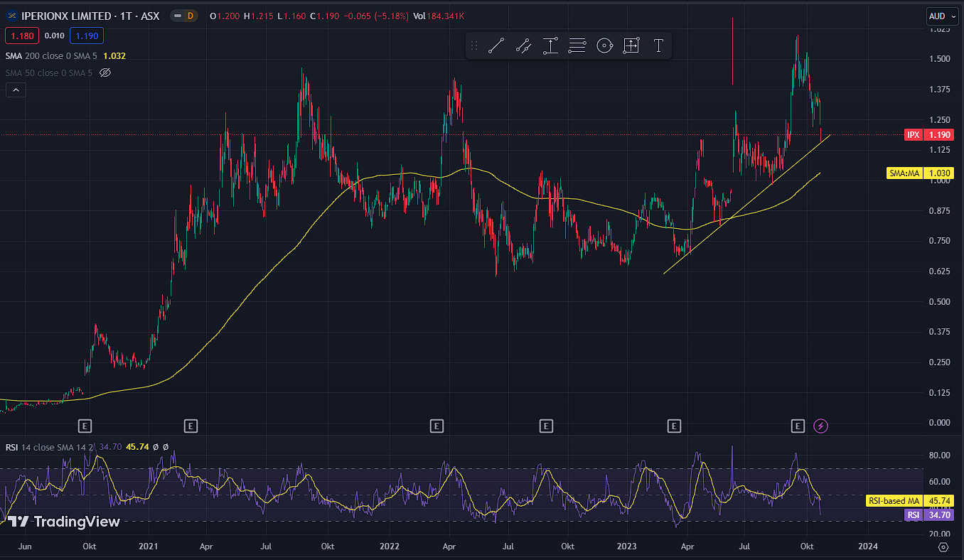The height and width of the screenshot is (560, 964).
Task: Choose the Fibonacci retracement lines tool
Action: click(577, 46)
